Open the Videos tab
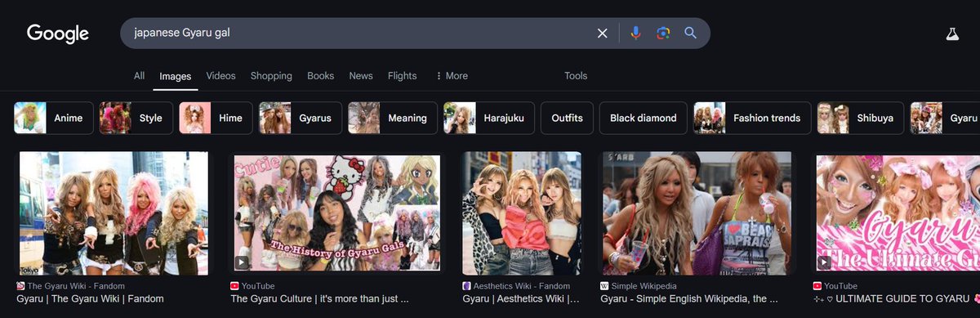The width and height of the screenshot is (980, 318). point(221,75)
